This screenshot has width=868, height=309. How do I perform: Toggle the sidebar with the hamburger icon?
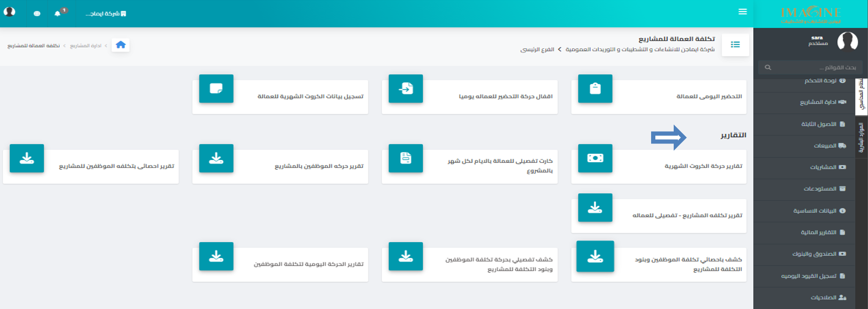click(742, 12)
